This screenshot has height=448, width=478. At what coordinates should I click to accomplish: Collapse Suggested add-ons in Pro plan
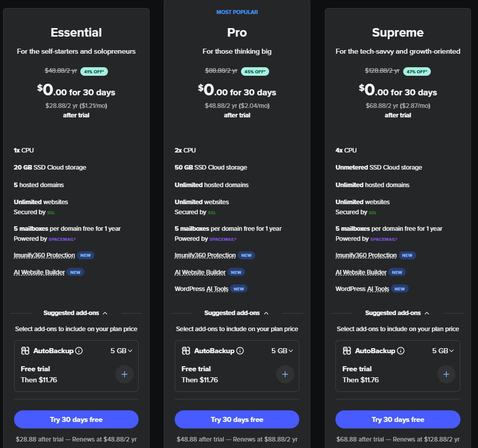pos(236,313)
